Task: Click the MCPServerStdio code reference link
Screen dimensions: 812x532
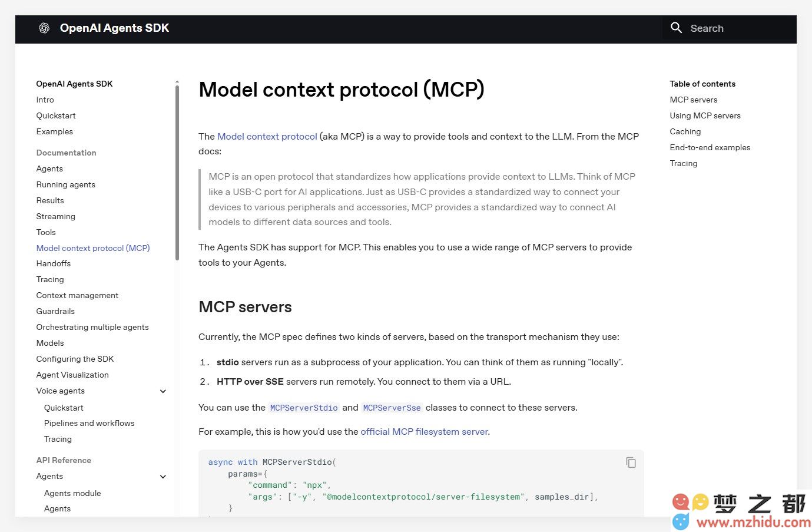Action: pos(304,408)
